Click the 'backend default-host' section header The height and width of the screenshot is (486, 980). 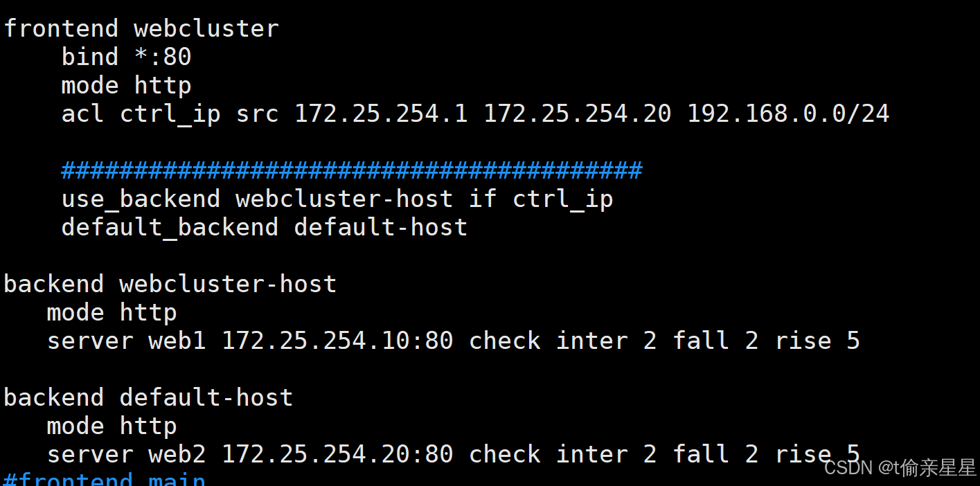148,398
